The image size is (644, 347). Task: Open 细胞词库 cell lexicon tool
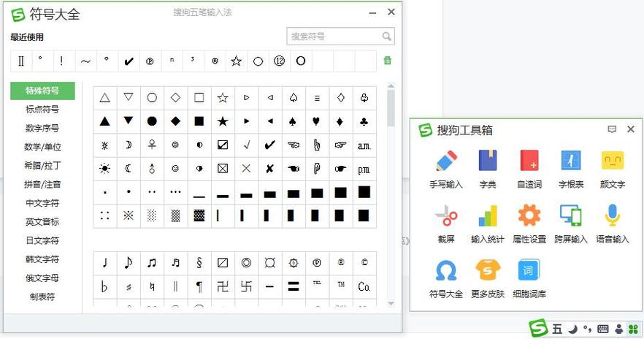click(529, 279)
